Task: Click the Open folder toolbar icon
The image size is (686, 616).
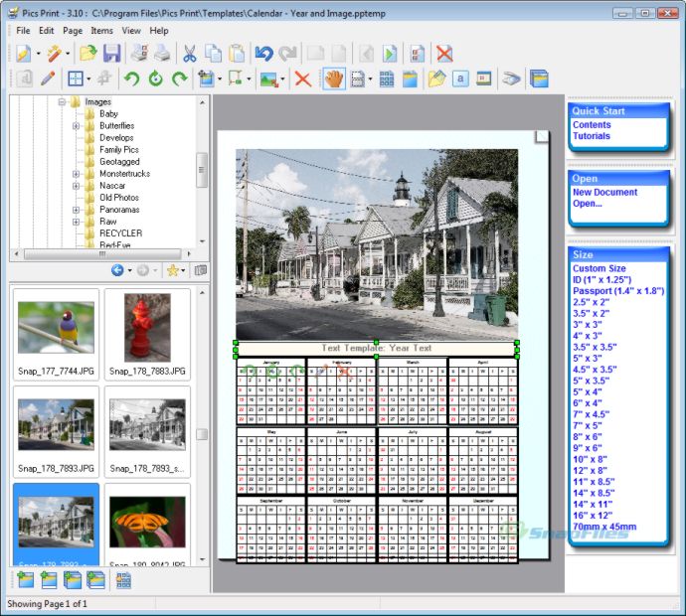Action: 87,54
